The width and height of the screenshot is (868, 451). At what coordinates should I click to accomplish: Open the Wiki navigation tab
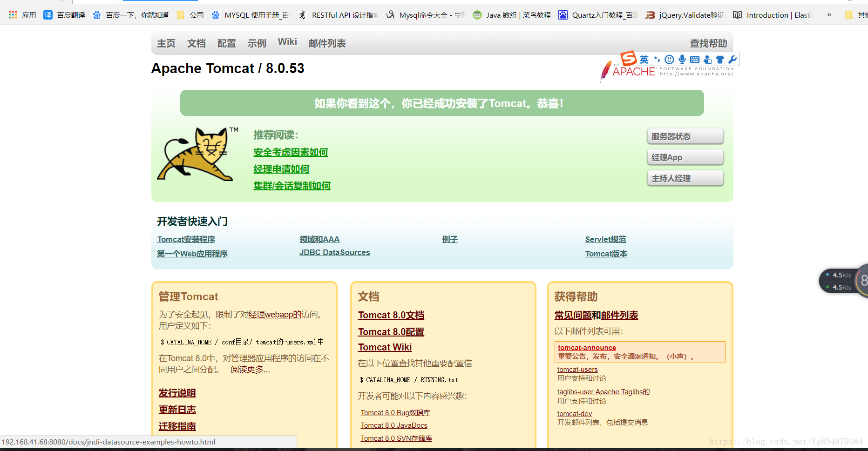(x=287, y=42)
